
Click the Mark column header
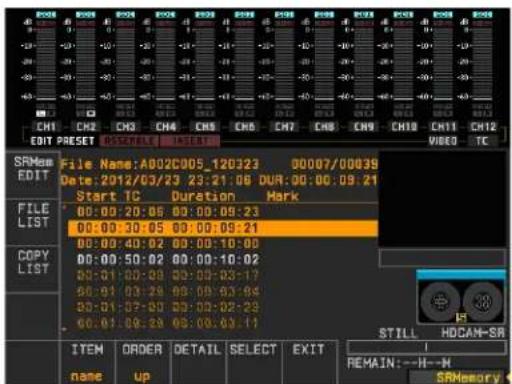tap(283, 196)
